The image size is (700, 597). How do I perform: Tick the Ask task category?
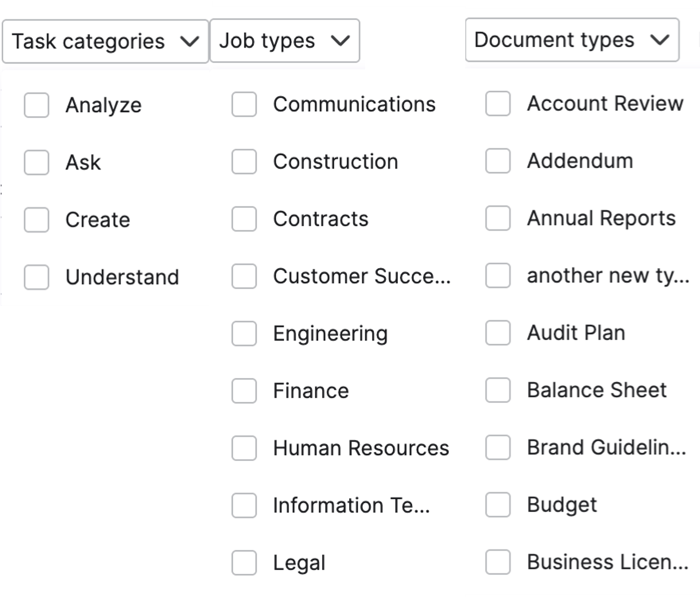(36, 163)
